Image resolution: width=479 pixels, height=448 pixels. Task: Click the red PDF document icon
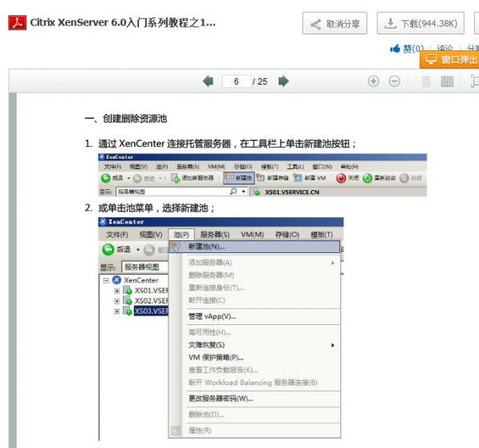pos(18,23)
